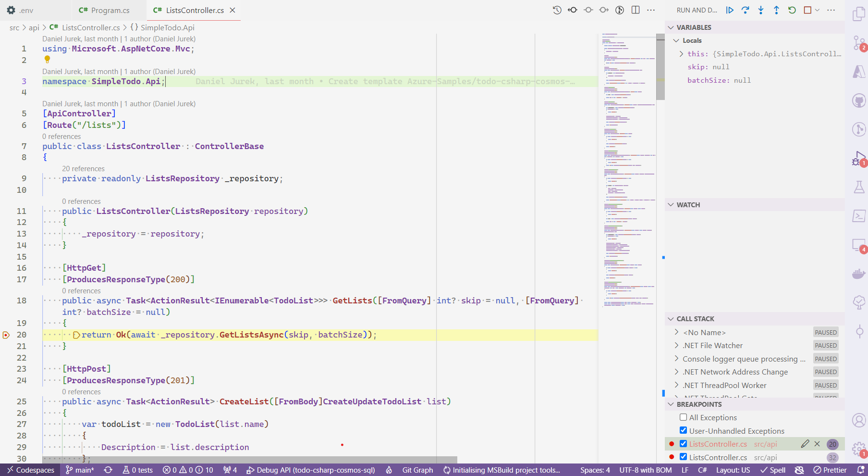Image resolution: width=868 pixels, height=476 pixels.
Task: Close the ListsController.cs tab
Action: [x=232, y=10]
